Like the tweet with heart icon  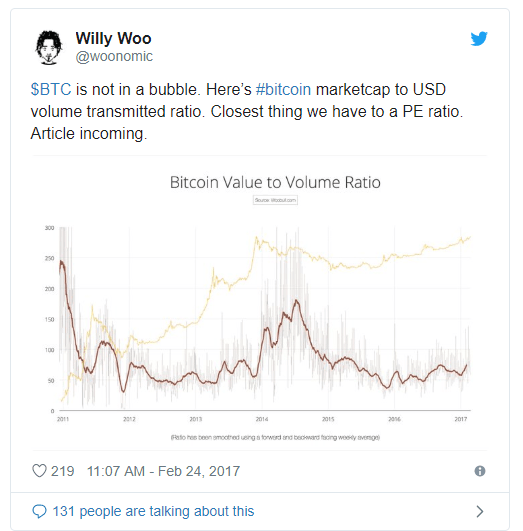click(x=39, y=471)
